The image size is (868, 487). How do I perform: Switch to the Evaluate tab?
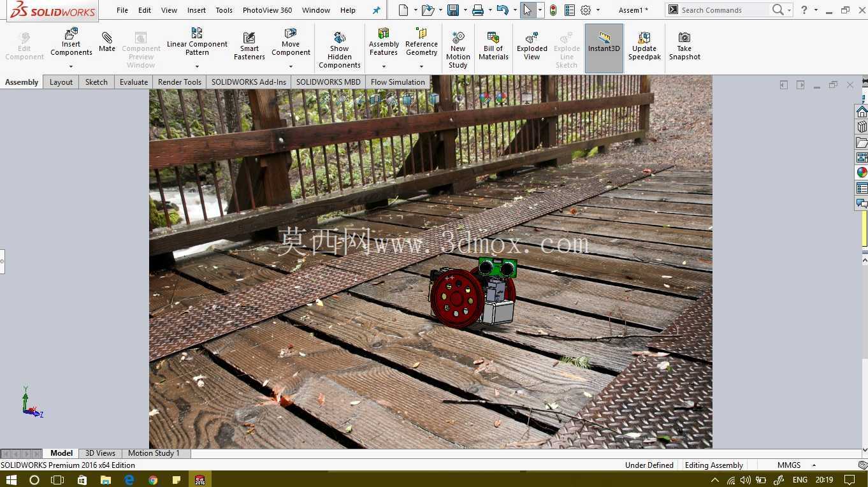(x=134, y=82)
